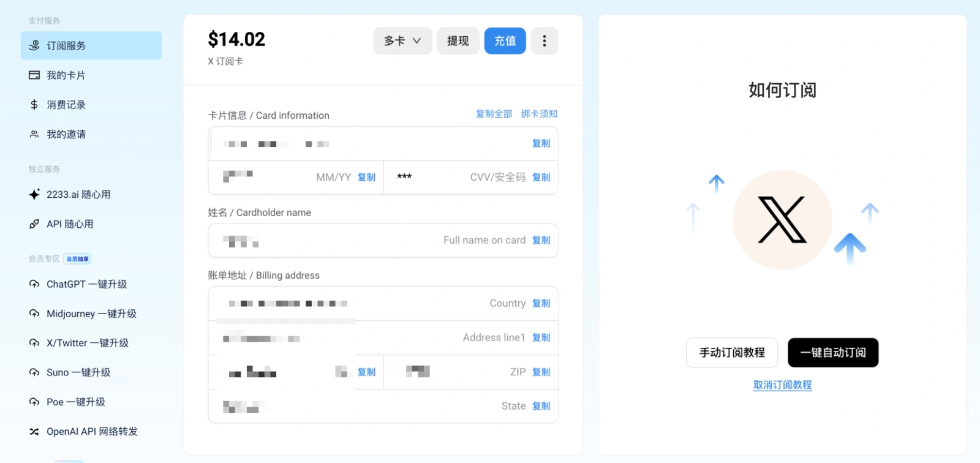Click the upgrade icon beside X/Twitter 一键升级
980x463 pixels.
[34, 343]
